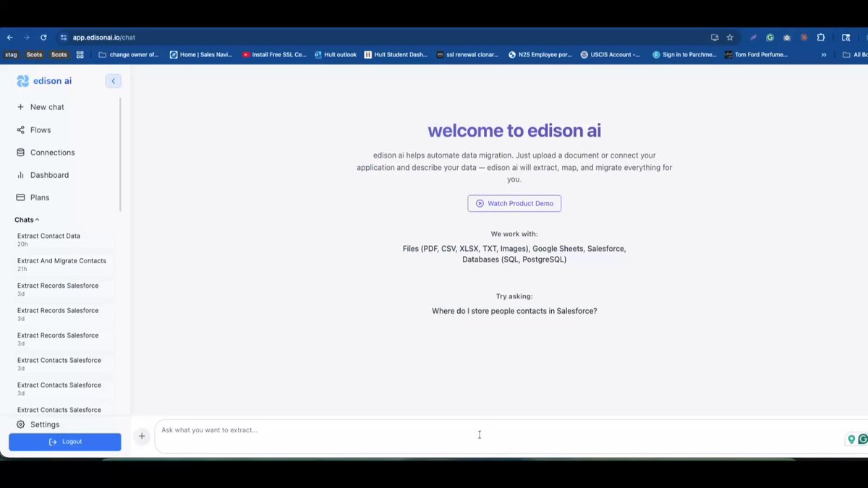Viewport: 868px width, 488px height.
Task: Open the Hult Student Dash... bookmark
Action: [396, 54]
